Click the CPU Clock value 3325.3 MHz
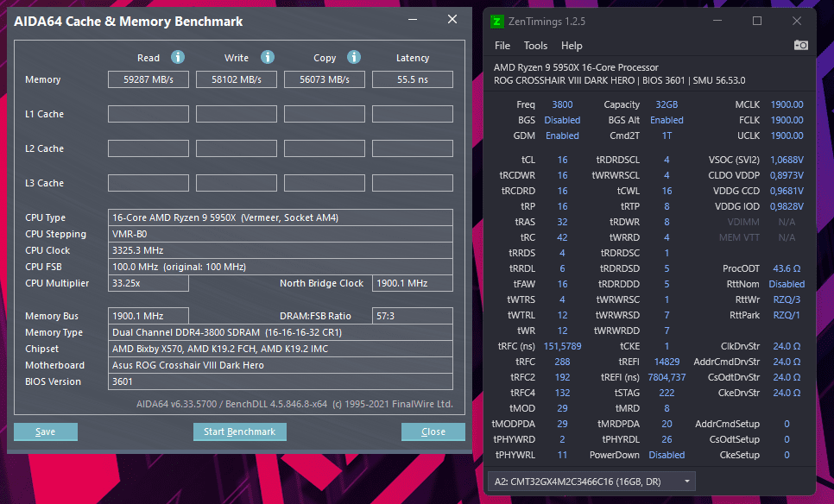 281,250
